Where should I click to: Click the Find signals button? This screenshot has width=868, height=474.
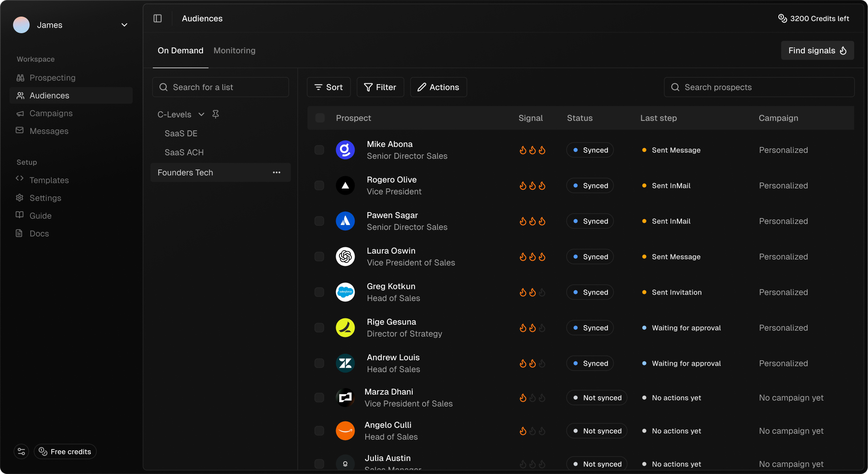817,50
